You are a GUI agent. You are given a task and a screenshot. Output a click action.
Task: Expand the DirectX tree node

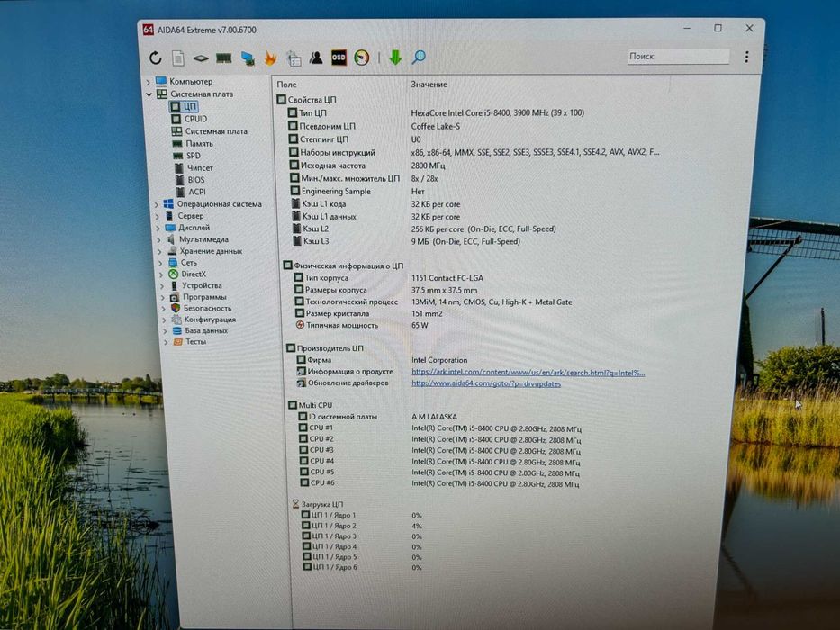161,274
